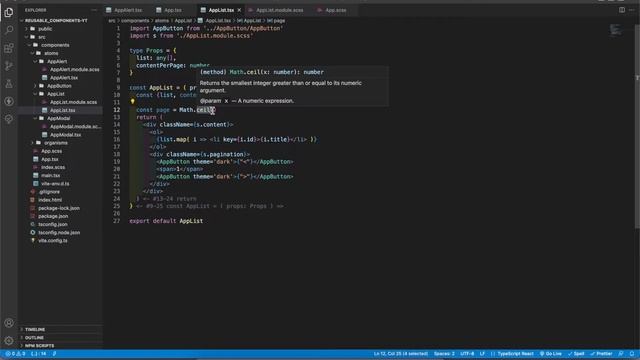Open main.tsx in the explorer

point(51,176)
